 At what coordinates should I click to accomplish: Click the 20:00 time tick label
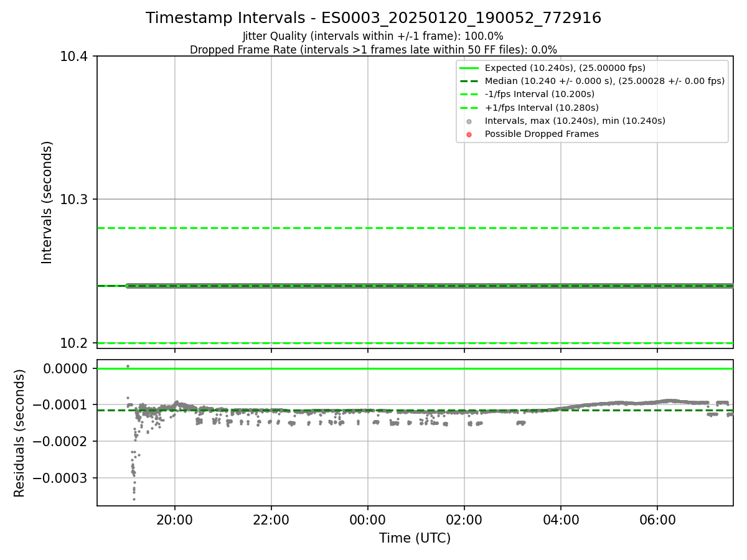click(175, 520)
